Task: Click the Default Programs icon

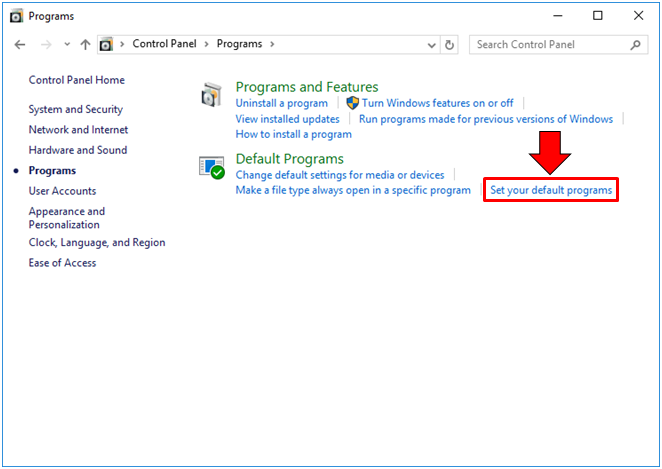Action: (211, 167)
